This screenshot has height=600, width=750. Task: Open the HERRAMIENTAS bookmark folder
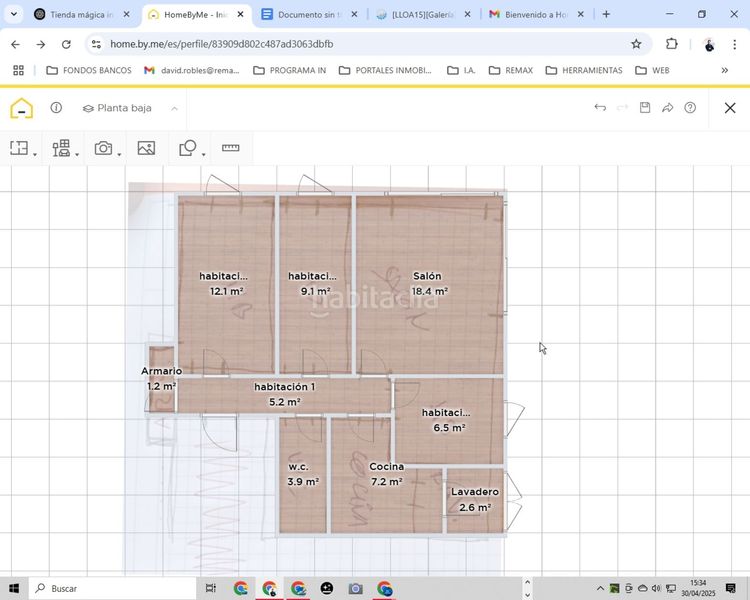pos(584,70)
